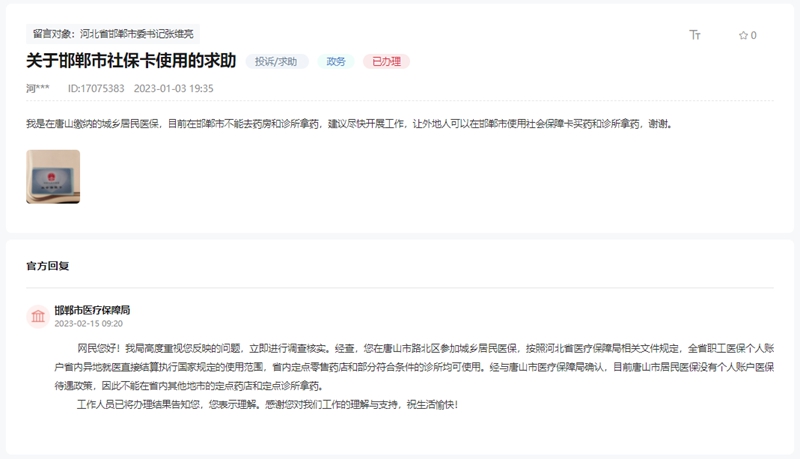Click the poster name 河***

[38, 88]
